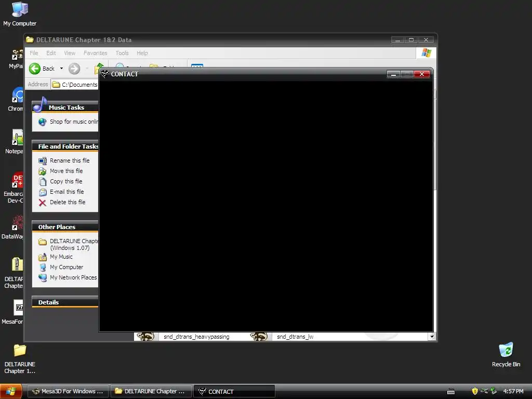This screenshot has width=532, height=399.
Task: Collapse the File and Folder Tasks header
Action: [x=65, y=146]
